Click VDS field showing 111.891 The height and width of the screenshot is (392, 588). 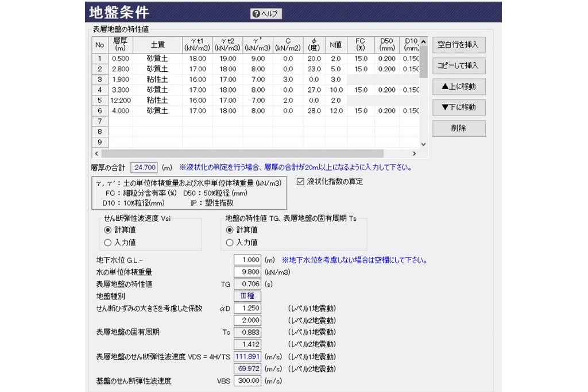247,357
